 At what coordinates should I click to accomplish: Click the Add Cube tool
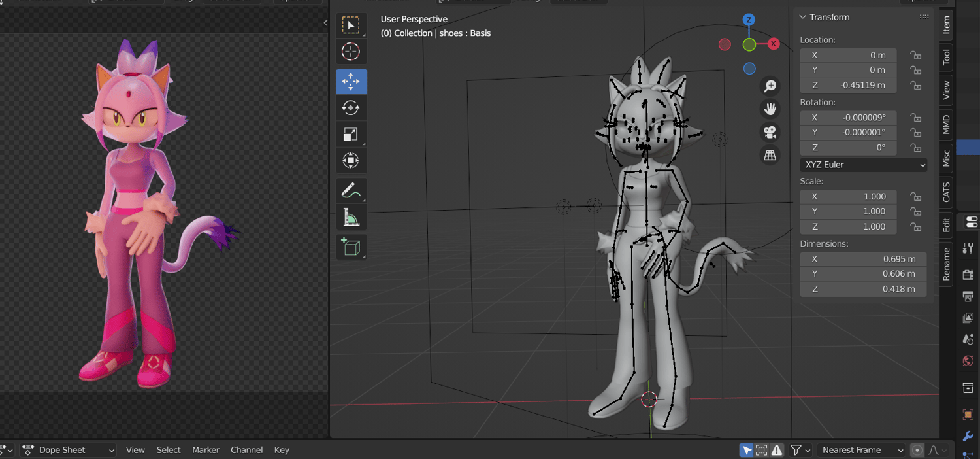click(x=351, y=247)
